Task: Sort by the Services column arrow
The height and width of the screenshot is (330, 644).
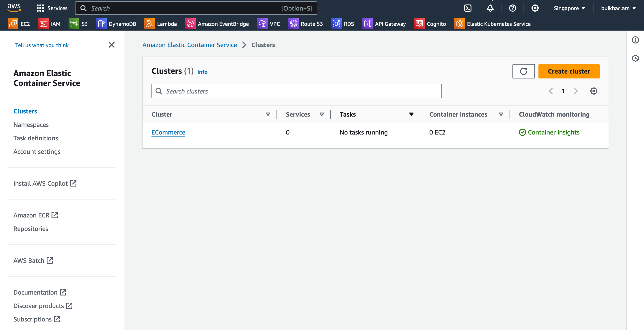Action: click(322, 114)
